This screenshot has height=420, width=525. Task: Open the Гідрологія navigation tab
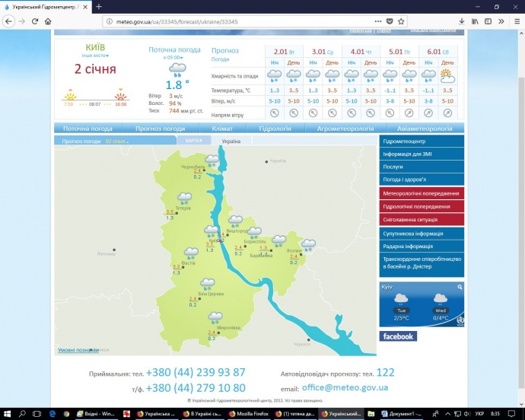[275, 129]
